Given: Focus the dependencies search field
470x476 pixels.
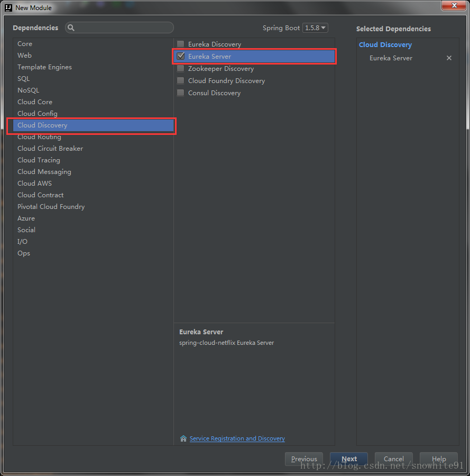Looking at the screenshot, I should 119,28.
